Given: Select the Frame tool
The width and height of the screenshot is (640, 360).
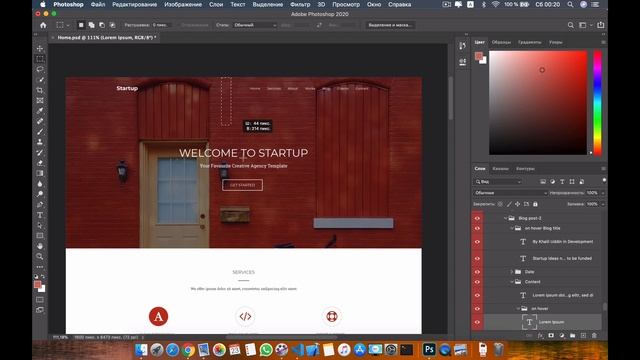Looking at the screenshot, I should point(40,100).
